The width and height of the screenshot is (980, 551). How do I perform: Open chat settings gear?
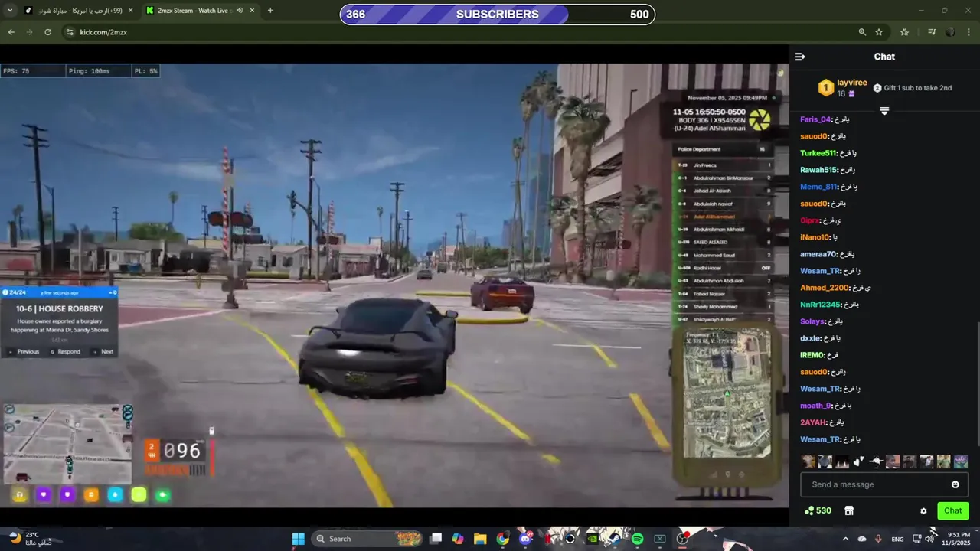tap(923, 511)
